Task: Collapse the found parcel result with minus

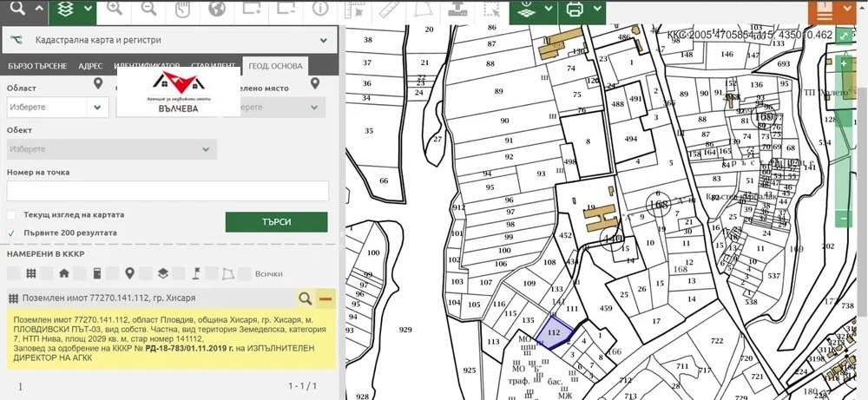Action: click(x=325, y=298)
